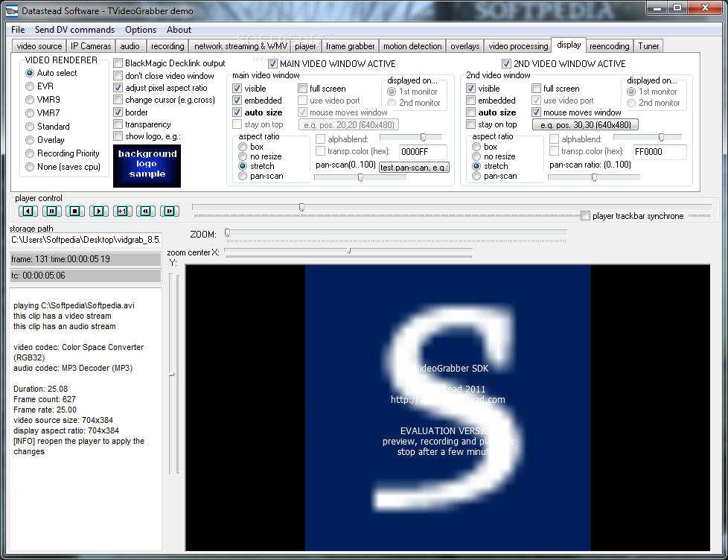Start forward playback with the play button

[x=98, y=211]
